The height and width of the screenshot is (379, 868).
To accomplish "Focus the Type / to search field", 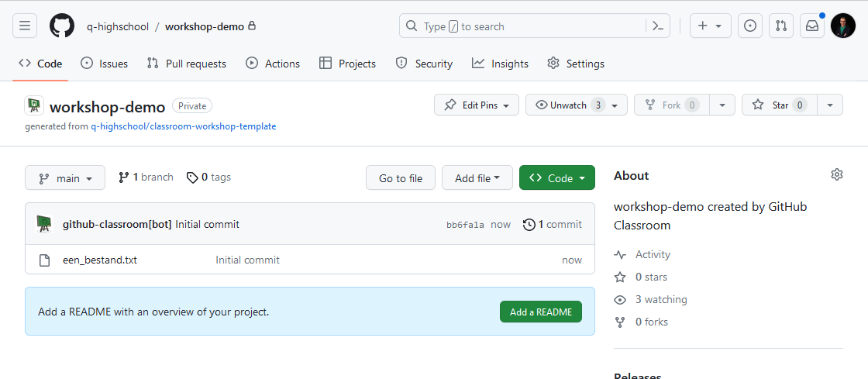I will point(523,26).
